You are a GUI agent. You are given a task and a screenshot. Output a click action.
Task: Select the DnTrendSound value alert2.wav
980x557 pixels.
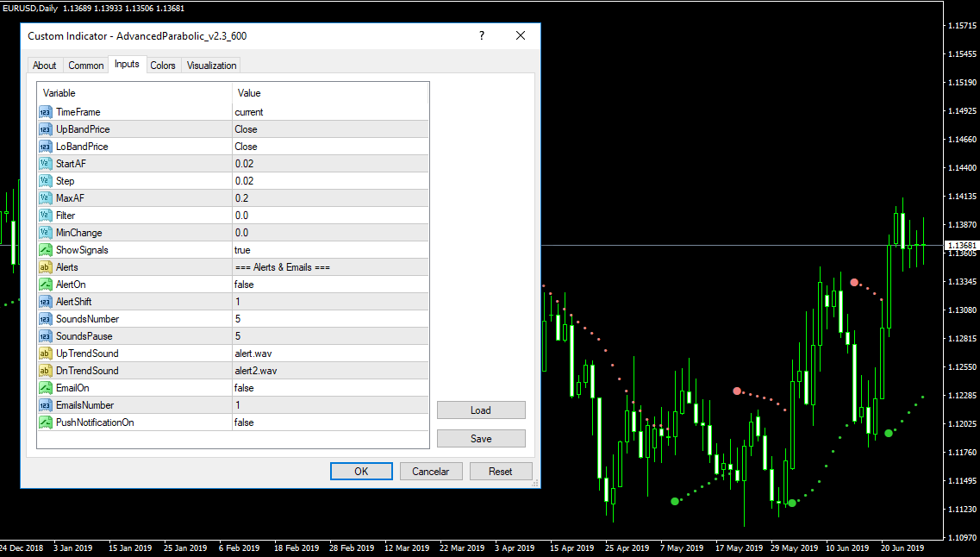[x=256, y=371]
